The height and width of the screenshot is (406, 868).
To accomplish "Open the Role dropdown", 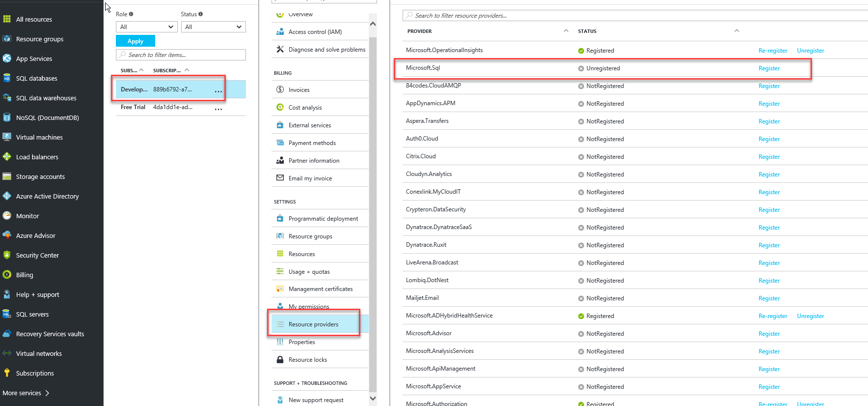I will (147, 27).
